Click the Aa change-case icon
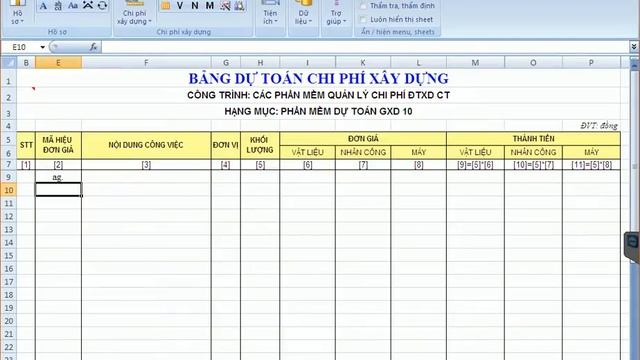The height and width of the screenshot is (360, 640). tap(73, 6)
